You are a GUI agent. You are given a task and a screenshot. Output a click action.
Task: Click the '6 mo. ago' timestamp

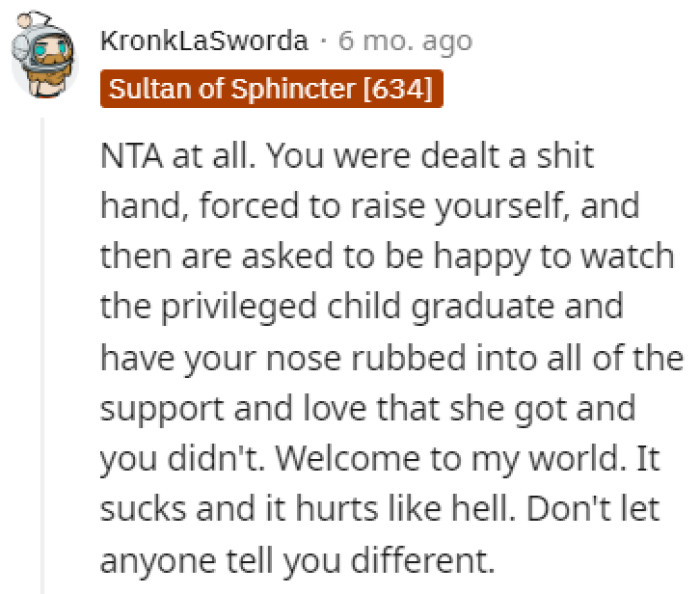click(x=405, y=42)
